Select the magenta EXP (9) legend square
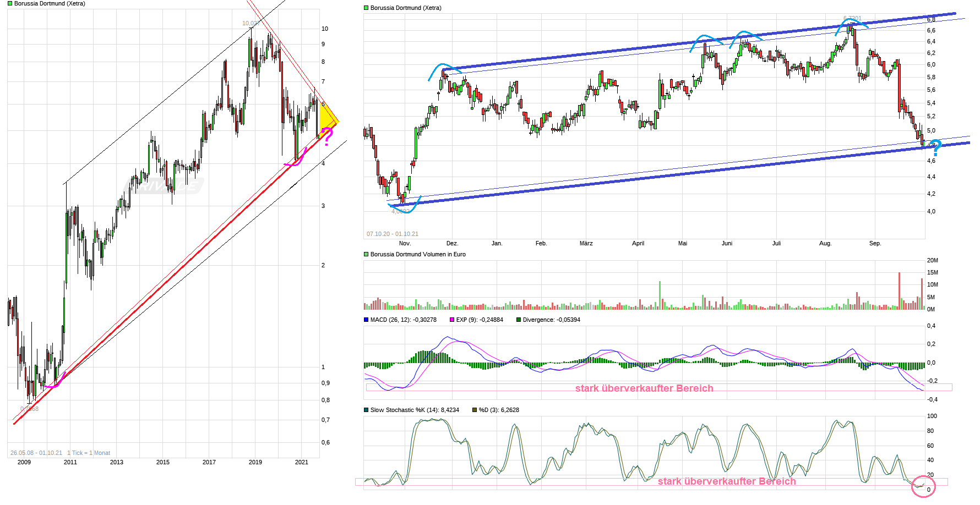The height and width of the screenshot is (505, 980). point(451,320)
